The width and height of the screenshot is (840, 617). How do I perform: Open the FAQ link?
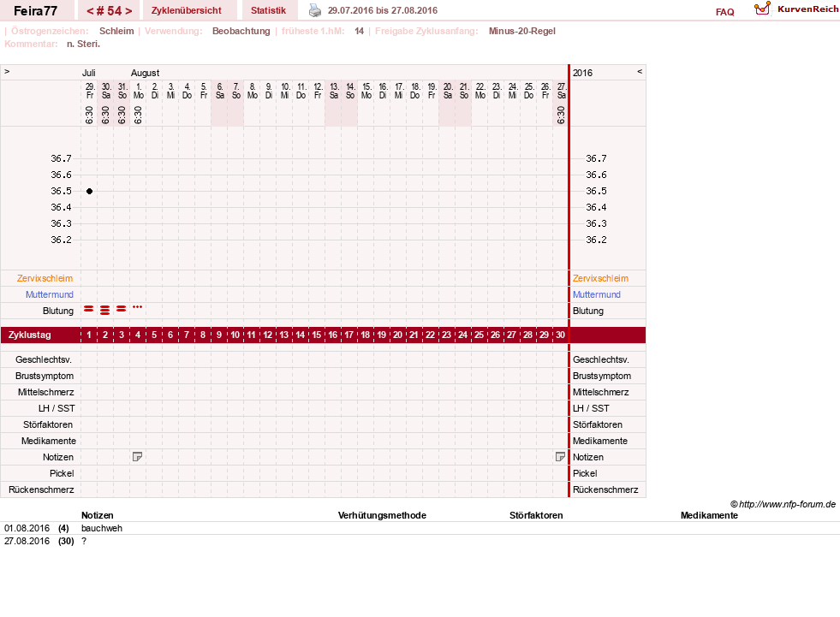pyautogui.click(x=724, y=12)
